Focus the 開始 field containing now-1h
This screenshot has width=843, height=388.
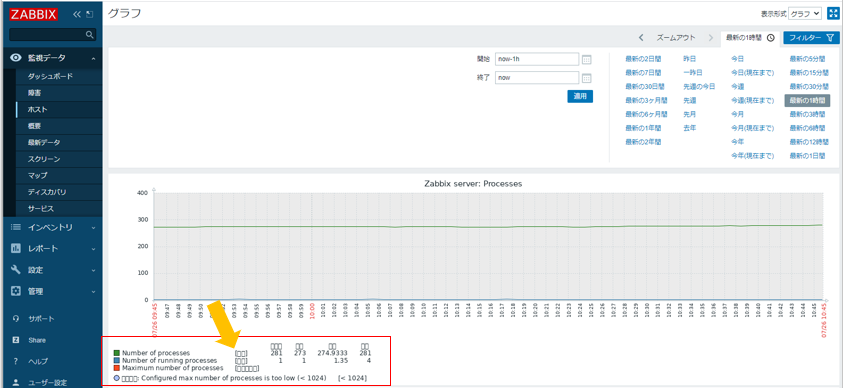[537, 59]
